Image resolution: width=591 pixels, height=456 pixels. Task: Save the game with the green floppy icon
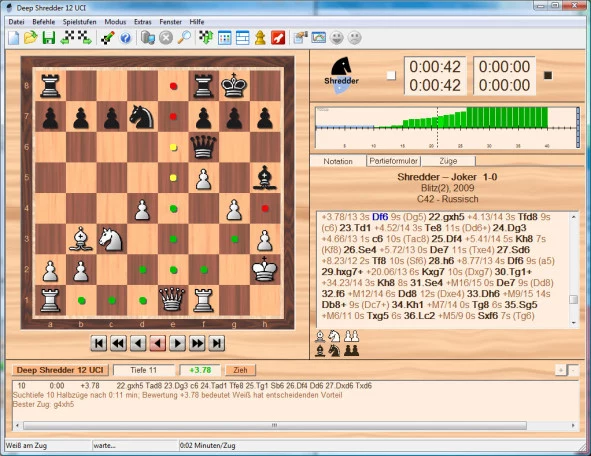click(x=49, y=38)
